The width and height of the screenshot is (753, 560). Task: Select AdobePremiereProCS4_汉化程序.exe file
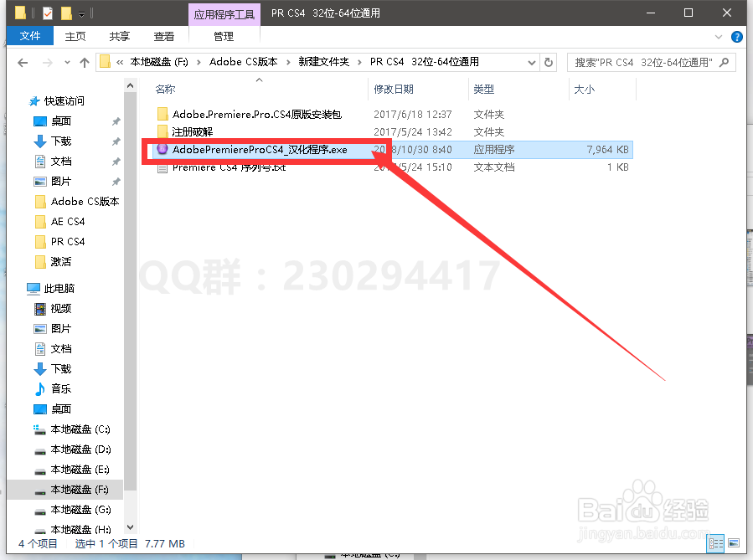pyautogui.click(x=260, y=150)
